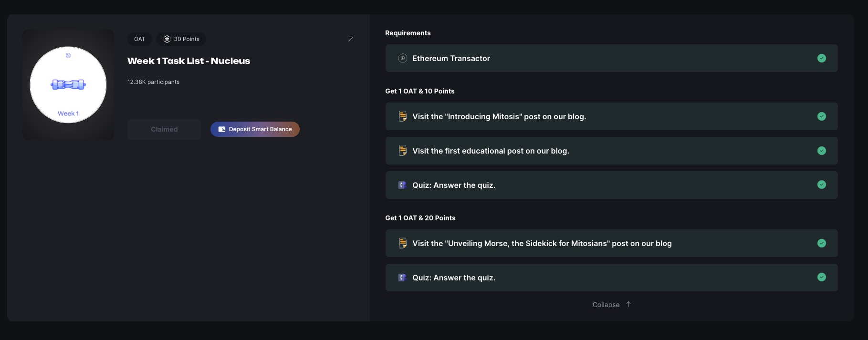Image resolution: width=868 pixels, height=340 pixels.
Task: Click the Week 1 Task List - Nucleus title
Action: [188, 61]
